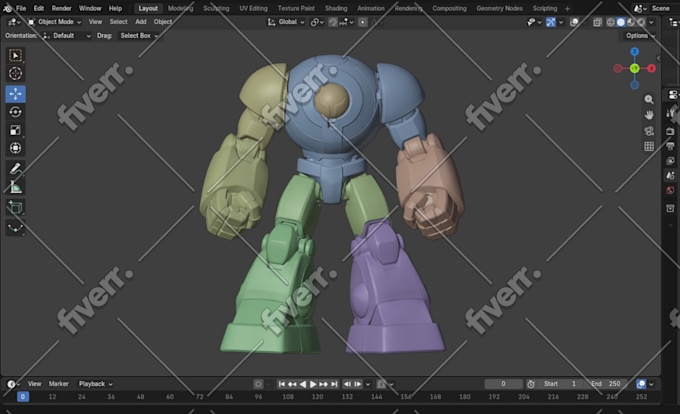Screen dimensions: 680x414
Task: Open the shading options dropdown arrow
Action: (x=651, y=22)
